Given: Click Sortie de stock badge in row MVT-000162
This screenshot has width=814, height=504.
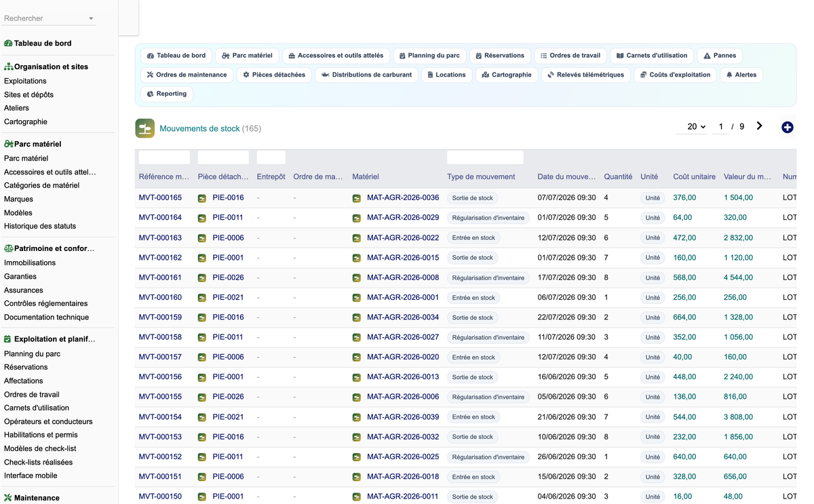Looking at the screenshot, I should pos(473,258).
